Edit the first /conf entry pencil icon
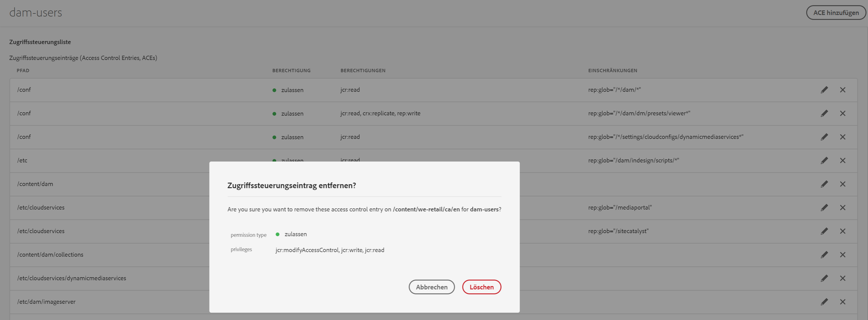This screenshot has width=868, height=320. pos(824,90)
